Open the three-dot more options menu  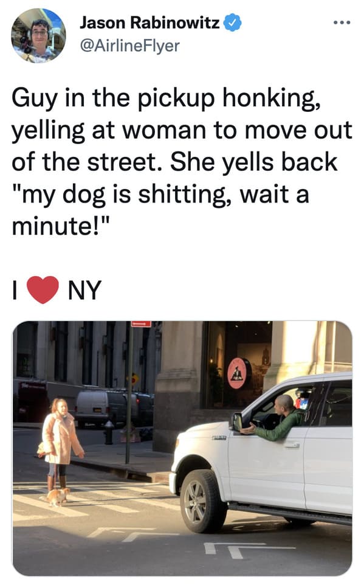point(342,23)
